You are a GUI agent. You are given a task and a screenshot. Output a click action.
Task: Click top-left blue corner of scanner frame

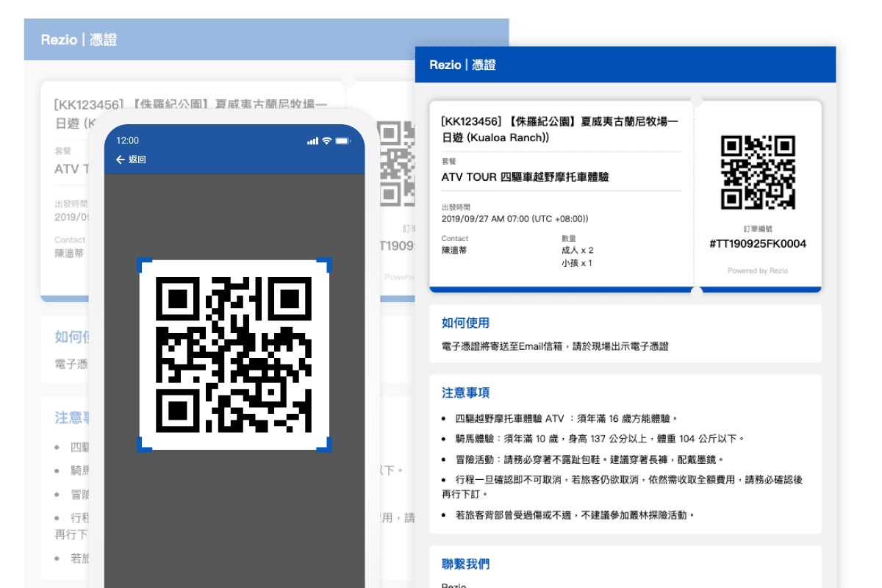[145, 265]
